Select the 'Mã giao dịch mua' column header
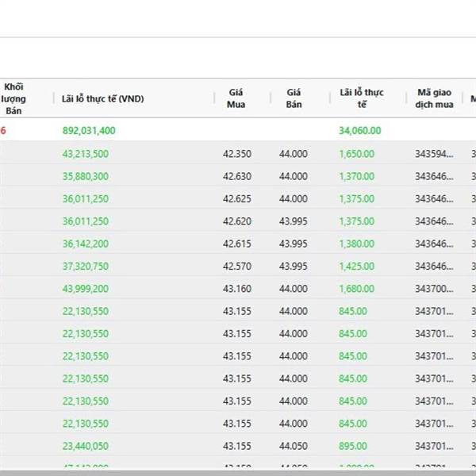The height and width of the screenshot is (476, 476). pyautogui.click(x=435, y=98)
